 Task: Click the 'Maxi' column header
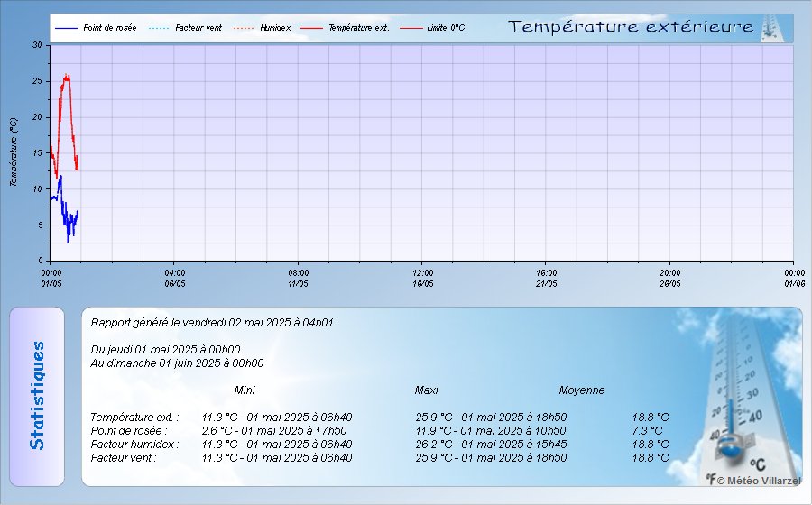[x=426, y=390]
